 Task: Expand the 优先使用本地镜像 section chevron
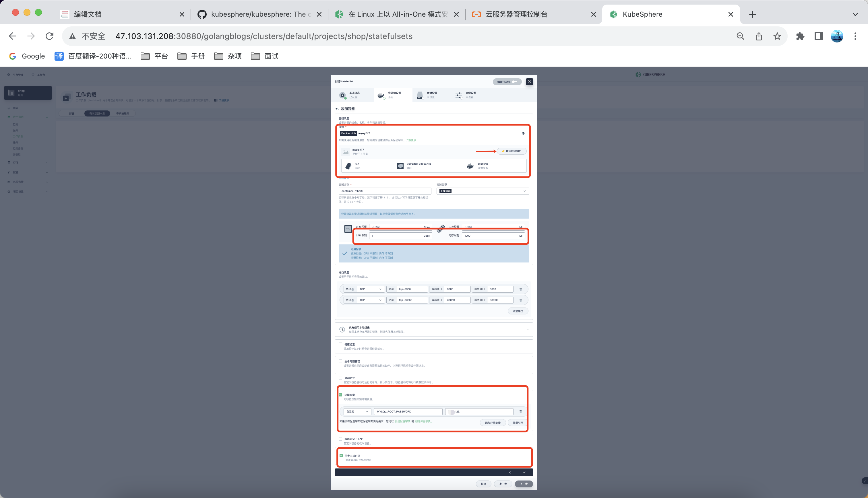click(528, 330)
